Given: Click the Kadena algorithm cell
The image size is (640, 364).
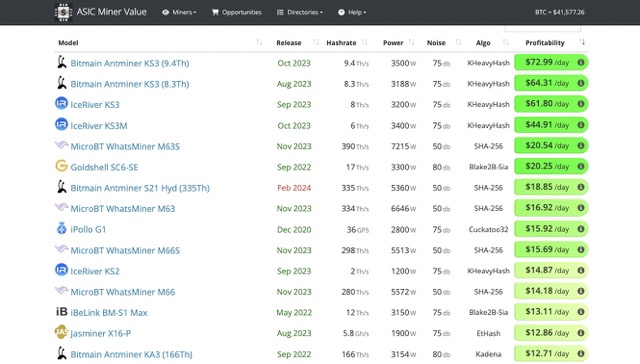Looking at the screenshot, I should (488, 354).
